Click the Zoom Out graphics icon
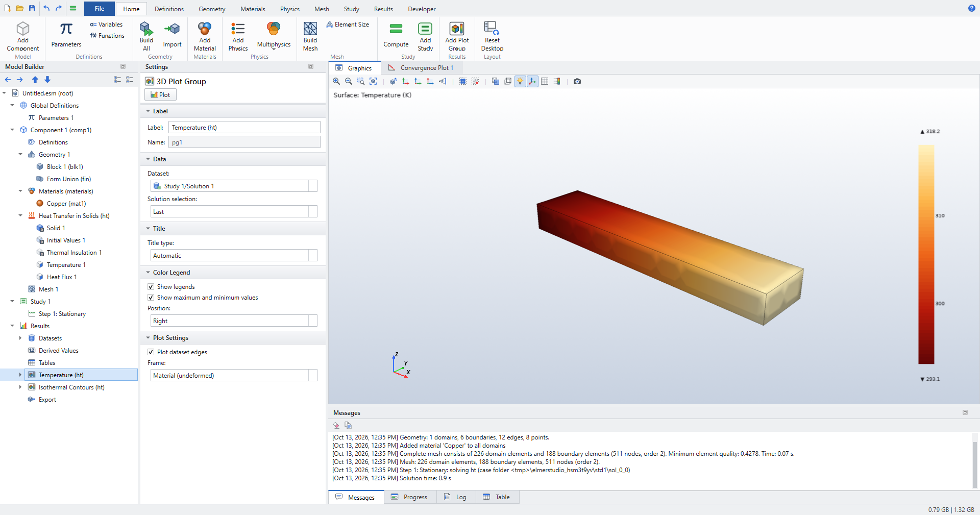Viewport: 980px width, 515px height. click(349, 81)
